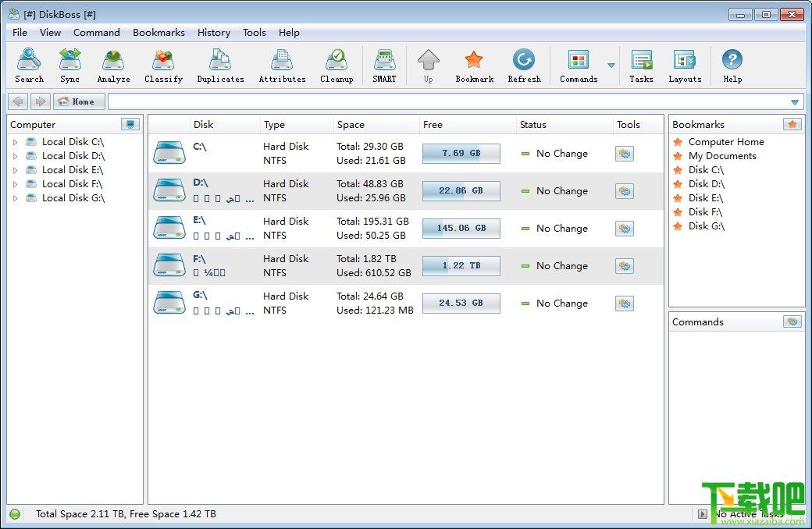The width and height of the screenshot is (812, 529).
Task: Click the Computer panel header icon
Action: (130, 124)
